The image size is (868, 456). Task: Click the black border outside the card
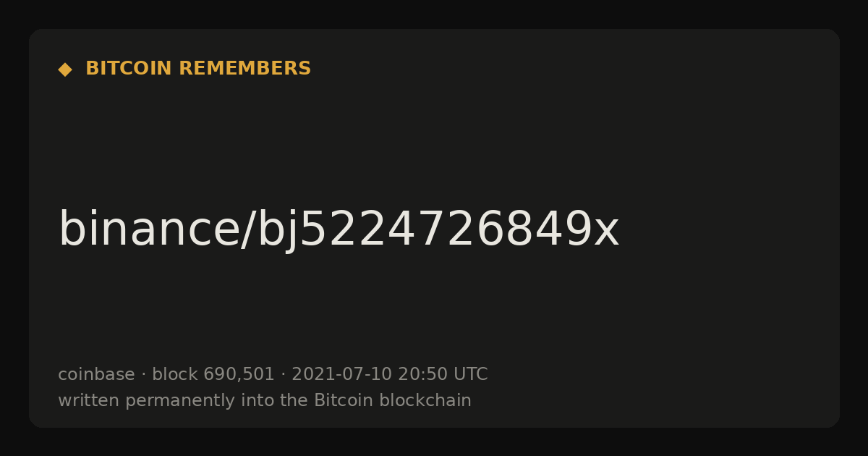point(434,13)
